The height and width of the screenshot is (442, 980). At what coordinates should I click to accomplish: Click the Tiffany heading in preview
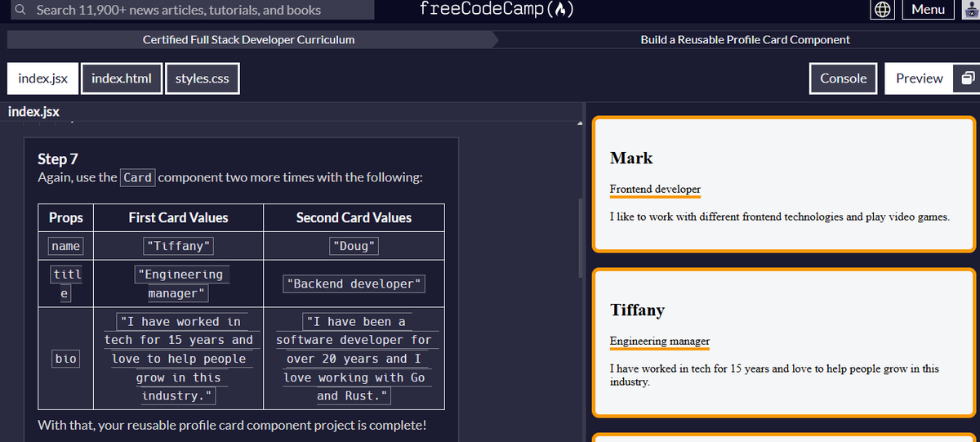(x=637, y=310)
